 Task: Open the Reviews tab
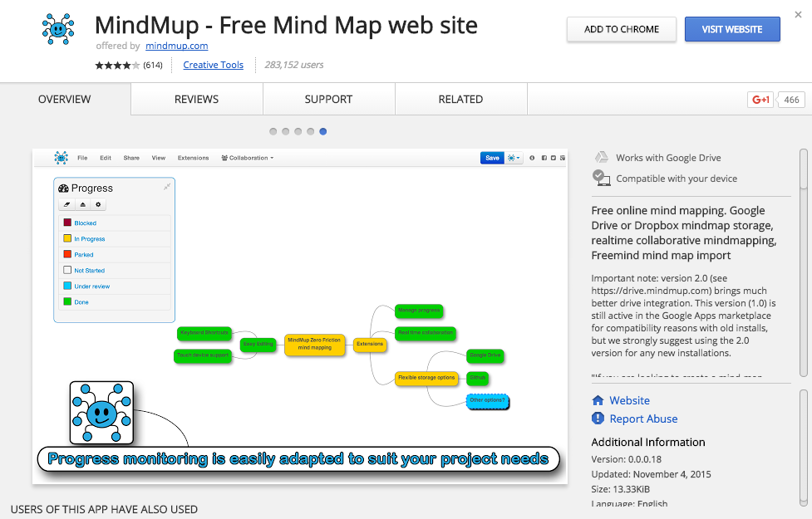click(x=197, y=100)
